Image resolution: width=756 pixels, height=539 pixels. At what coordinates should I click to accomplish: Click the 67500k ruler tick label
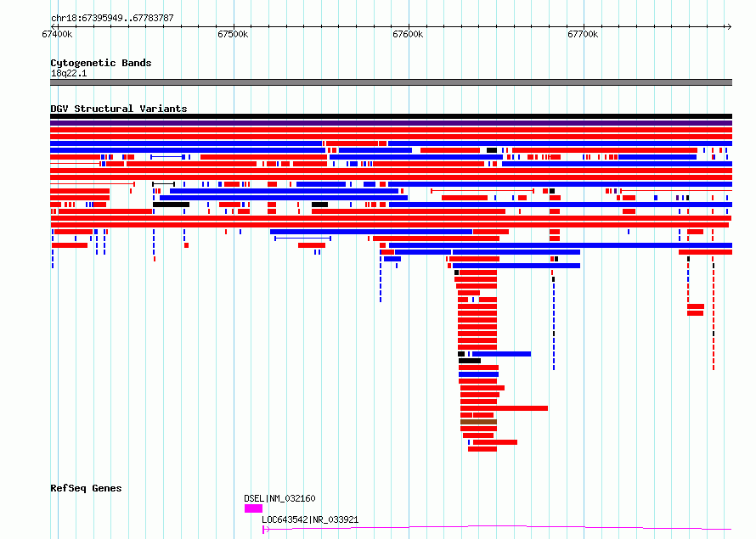click(233, 34)
